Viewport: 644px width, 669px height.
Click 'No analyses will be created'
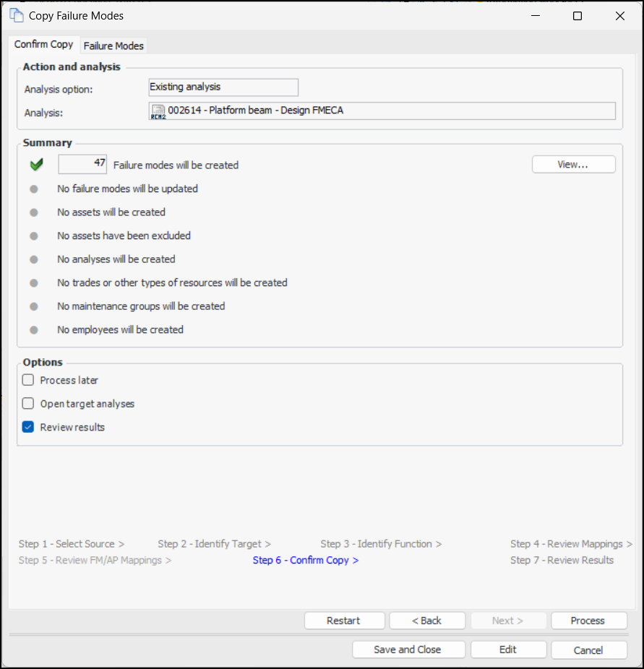point(116,259)
